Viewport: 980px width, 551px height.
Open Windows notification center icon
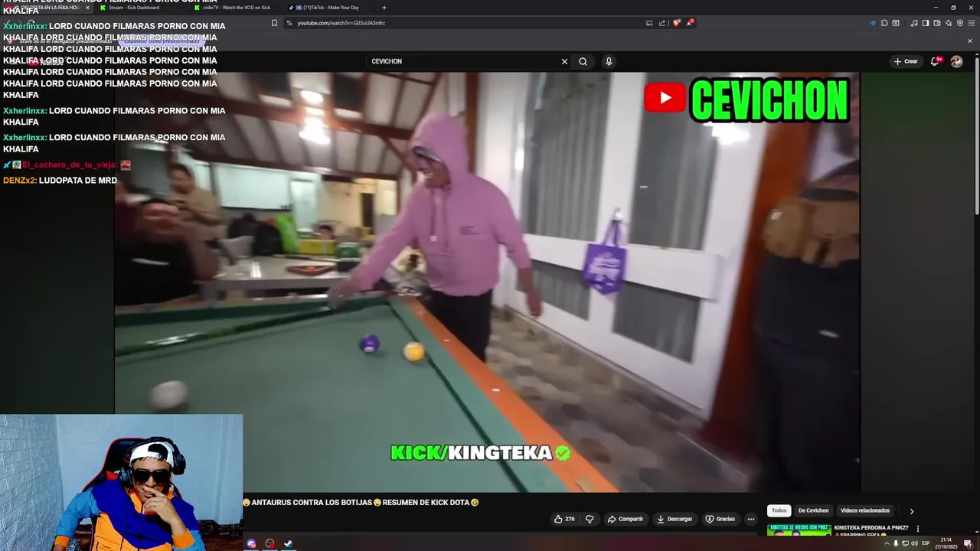tap(968, 543)
